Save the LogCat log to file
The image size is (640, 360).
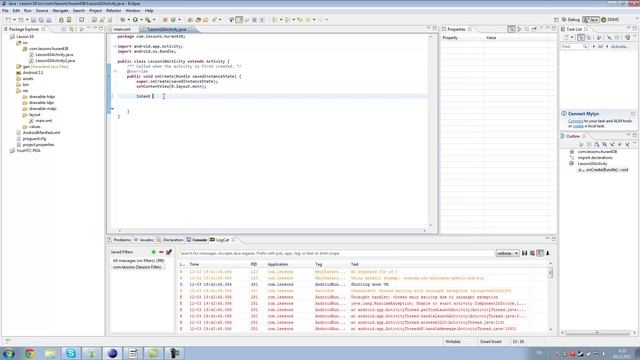[524, 253]
